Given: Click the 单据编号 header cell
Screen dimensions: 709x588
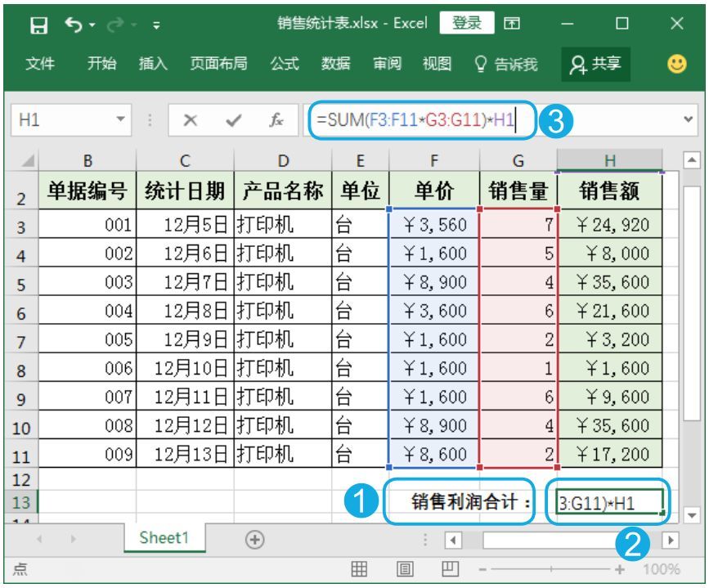Looking at the screenshot, I should (88, 191).
